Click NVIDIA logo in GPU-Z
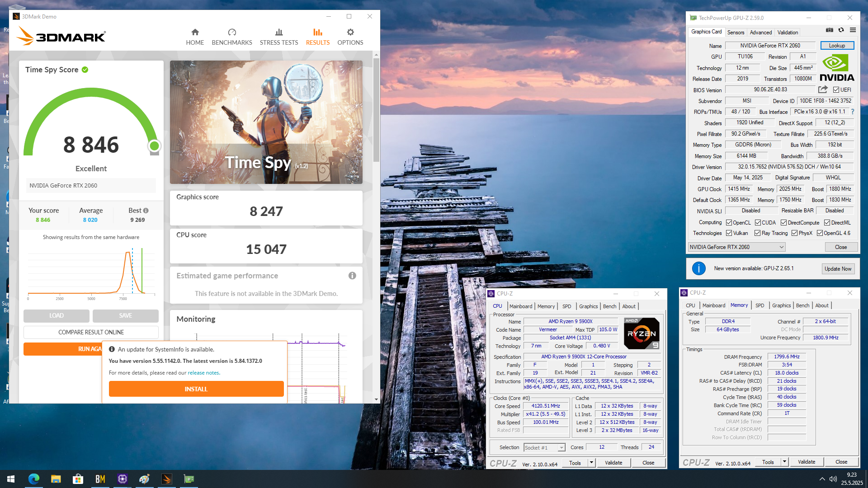The image size is (868, 488). point(837,68)
